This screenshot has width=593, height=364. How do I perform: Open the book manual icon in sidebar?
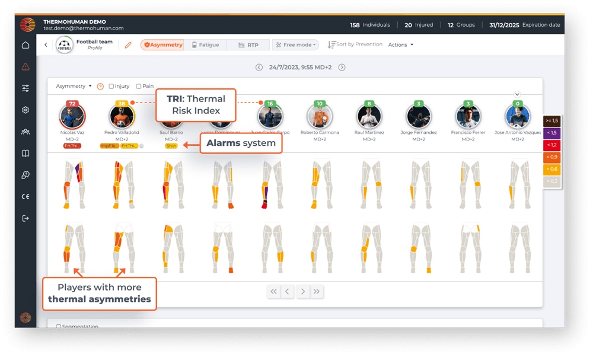click(x=25, y=153)
